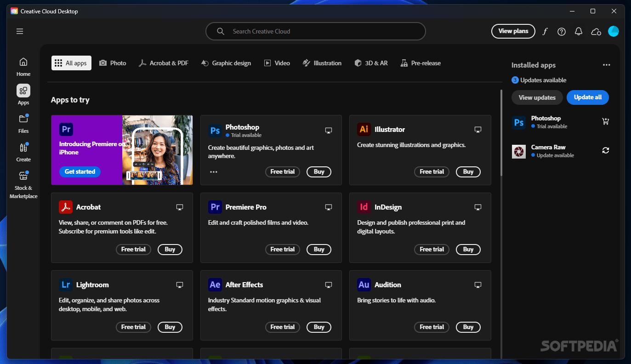Viewport: 631px width, 364px height.
Task: Click the Photoshop icon in Installed apps
Action: [x=519, y=122]
